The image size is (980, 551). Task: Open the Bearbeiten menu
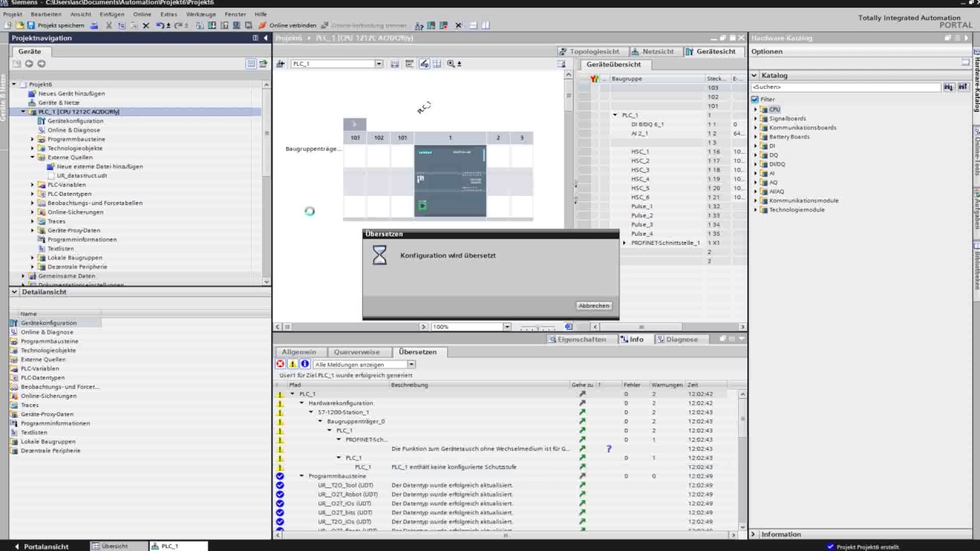click(46, 14)
